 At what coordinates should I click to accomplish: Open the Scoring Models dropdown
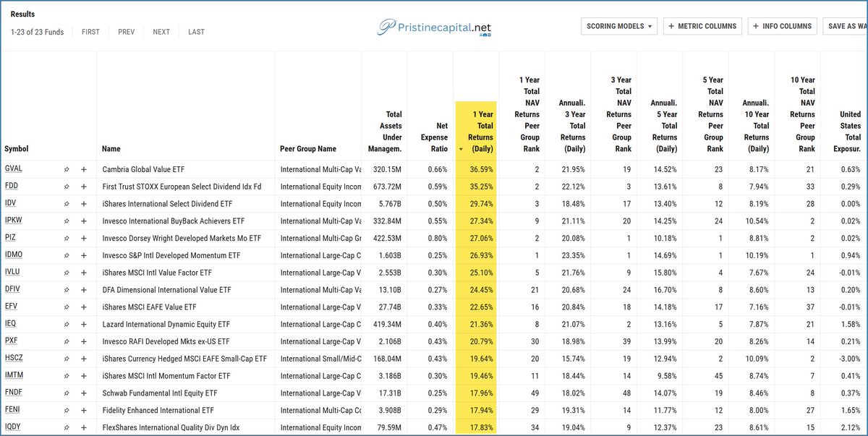[x=619, y=26]
